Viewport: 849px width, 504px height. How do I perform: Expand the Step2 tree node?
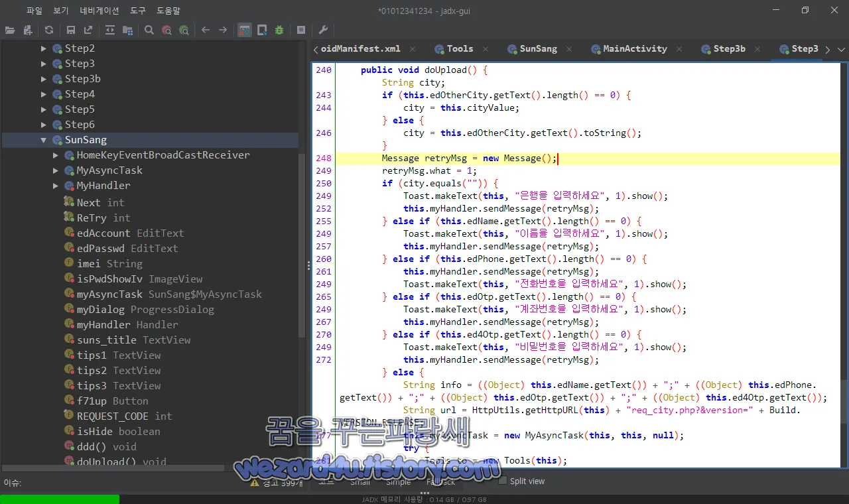(x=44, y=48)
